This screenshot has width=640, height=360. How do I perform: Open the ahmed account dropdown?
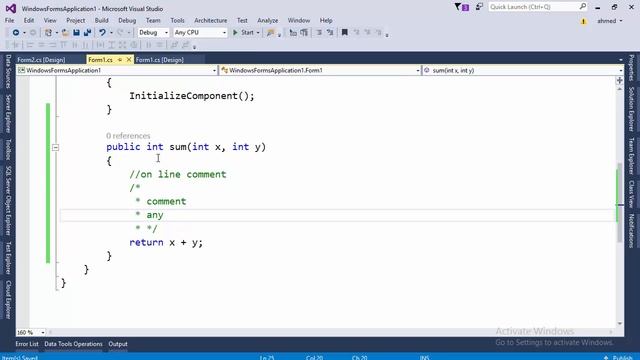point(610,21)
